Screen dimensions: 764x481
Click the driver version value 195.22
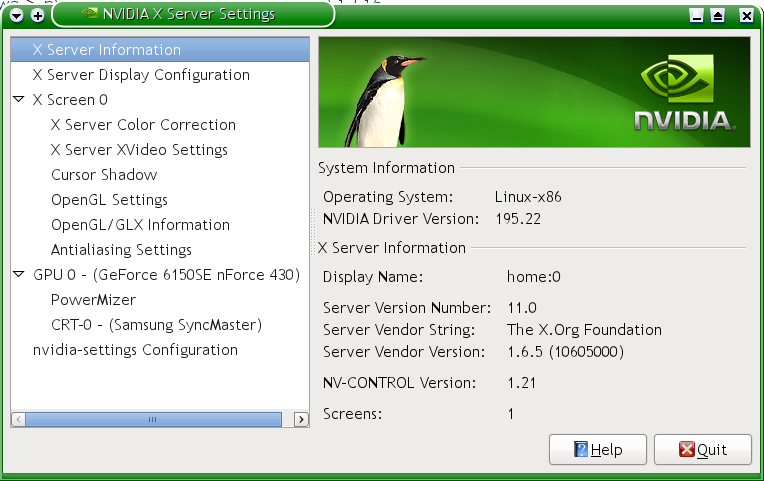(518, 219)
